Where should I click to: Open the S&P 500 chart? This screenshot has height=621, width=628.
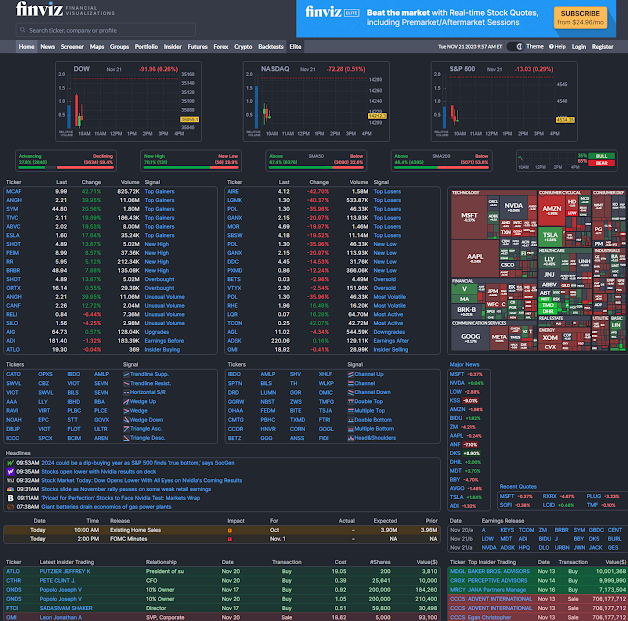click(x=504, y=101)
